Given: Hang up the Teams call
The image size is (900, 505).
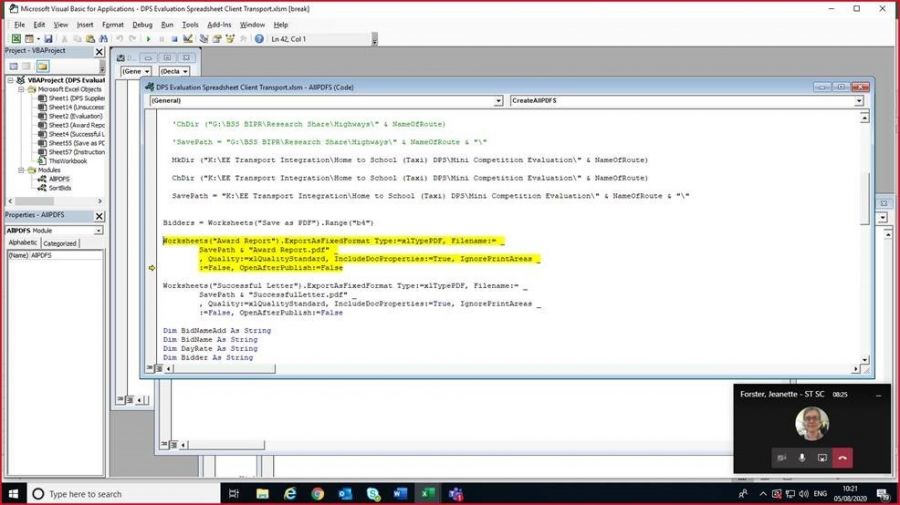Looking at the screenshot, I should (843, 458).
